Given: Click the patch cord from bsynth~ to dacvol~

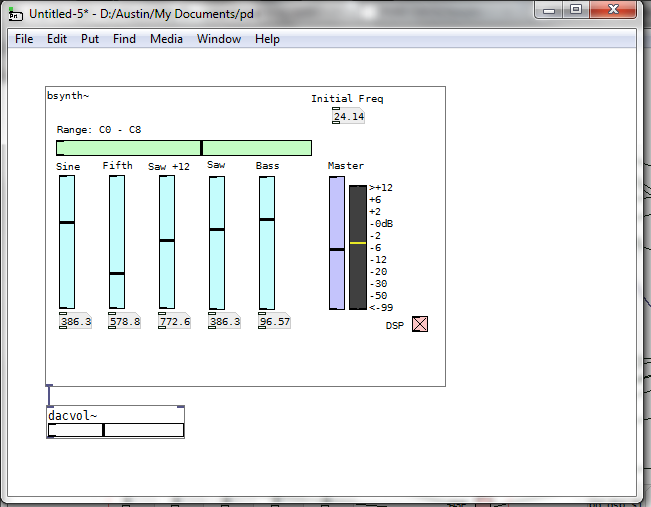Looking at the screenshot, I should tap(49, 396).
